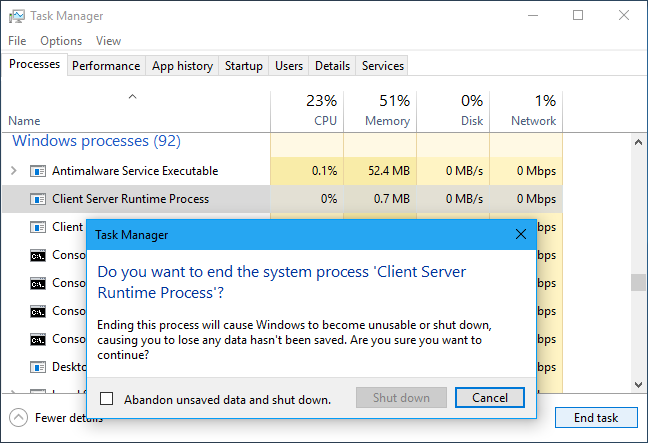Image resolution: width=648 pixels, height=443 pixels.
Task: Close the end process confirmation dialog
Action: pyautogui.click(x=520, y=235)
